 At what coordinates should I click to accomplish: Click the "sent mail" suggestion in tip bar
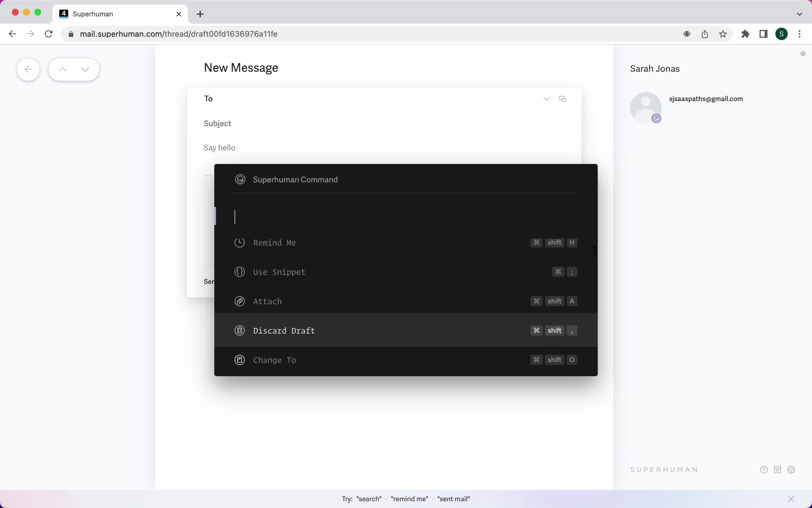pyautogui.click(x=454, y=499)
